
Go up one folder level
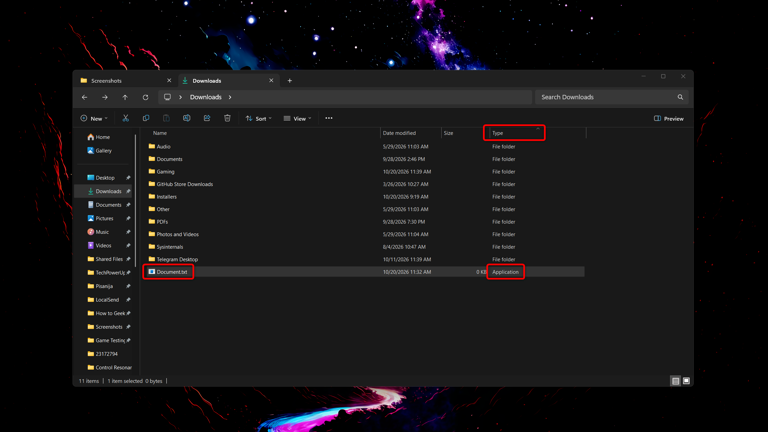point(125,97)
